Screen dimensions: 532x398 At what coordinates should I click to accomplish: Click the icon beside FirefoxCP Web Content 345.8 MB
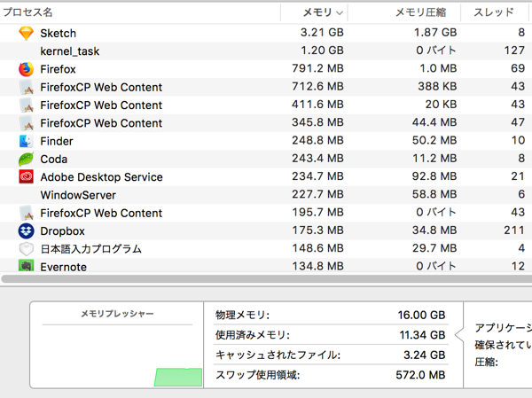(x=26, y=123)
